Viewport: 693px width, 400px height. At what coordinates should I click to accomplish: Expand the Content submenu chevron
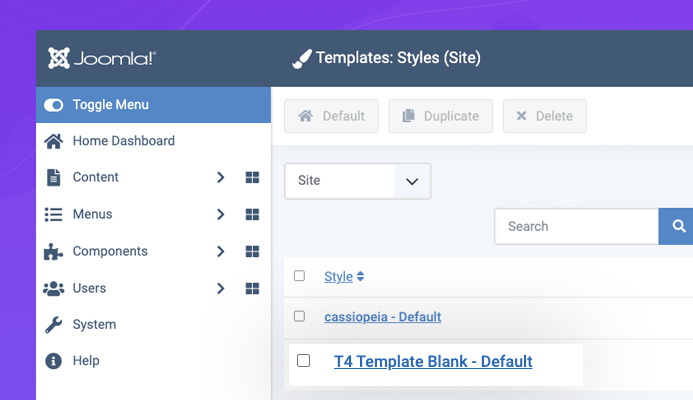click(x=221, y=177)
